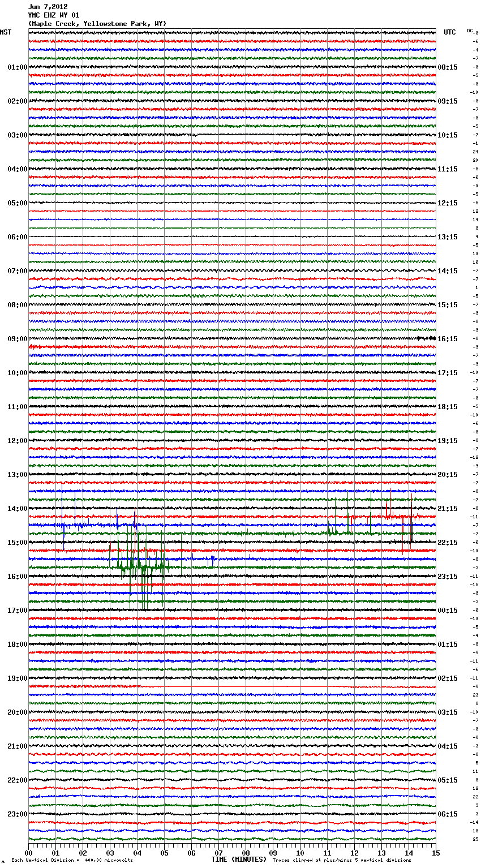Select the 19:00 MST time label
Screen dimensions: 481x868
coord(18,678)
